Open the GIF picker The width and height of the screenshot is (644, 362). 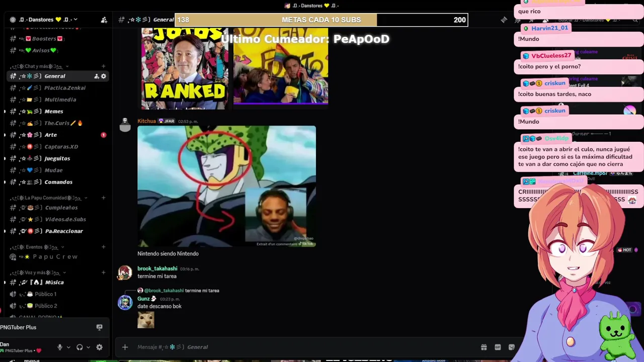coord(498,347)
